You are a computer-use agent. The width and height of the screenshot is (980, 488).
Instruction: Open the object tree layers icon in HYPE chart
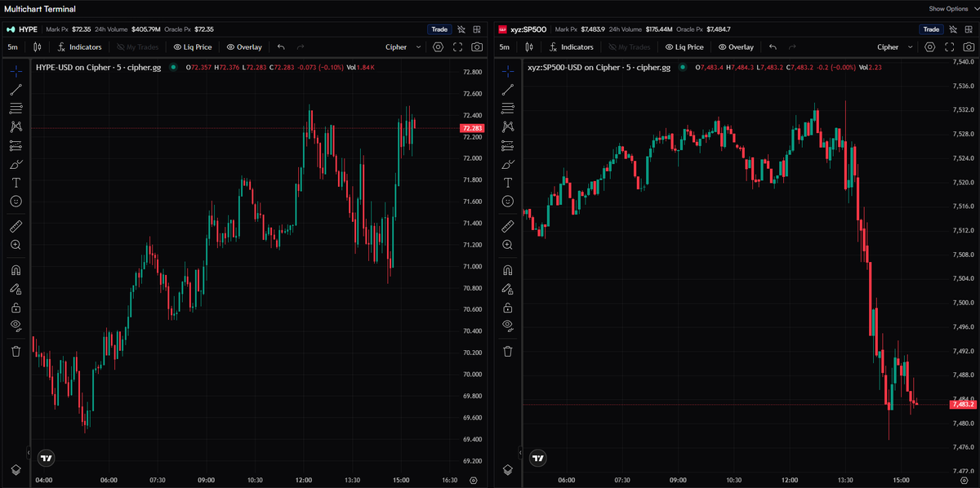click(x=16, y=470)
